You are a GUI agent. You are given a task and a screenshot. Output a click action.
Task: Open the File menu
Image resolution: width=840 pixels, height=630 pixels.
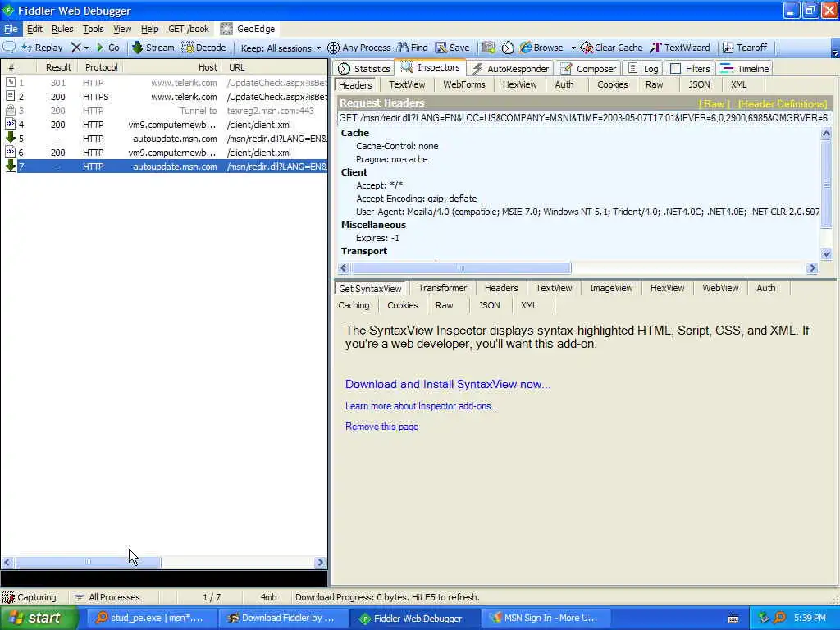coord(11,29)
